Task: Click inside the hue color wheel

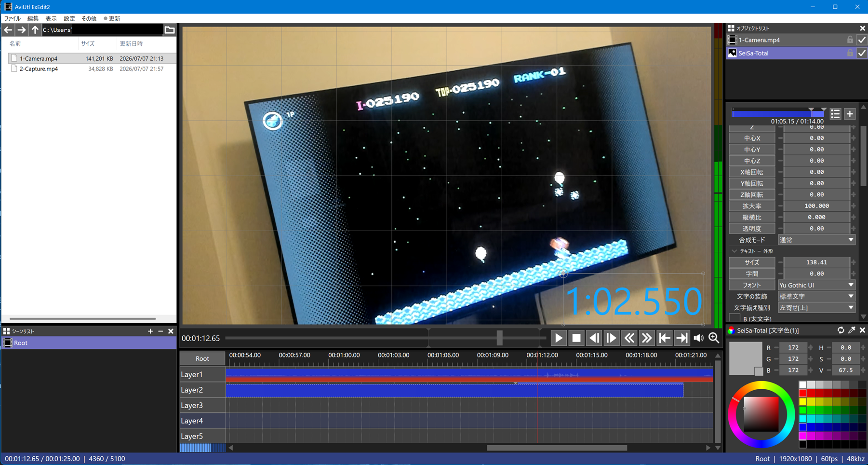Action: point(761,415)
